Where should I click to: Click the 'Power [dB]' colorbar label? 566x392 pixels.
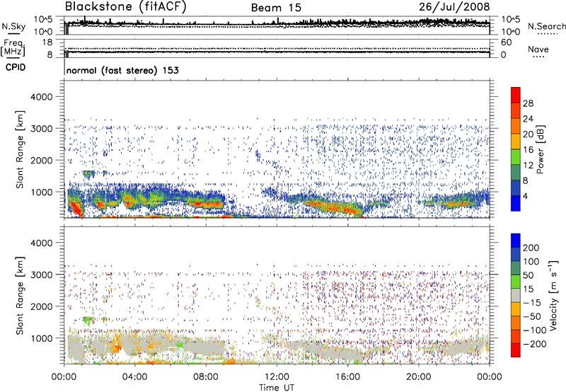tap(540, 149)
